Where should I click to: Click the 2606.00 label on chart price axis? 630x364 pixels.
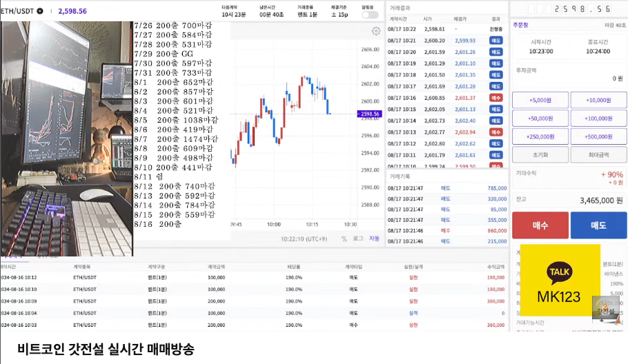click(370, 50)
